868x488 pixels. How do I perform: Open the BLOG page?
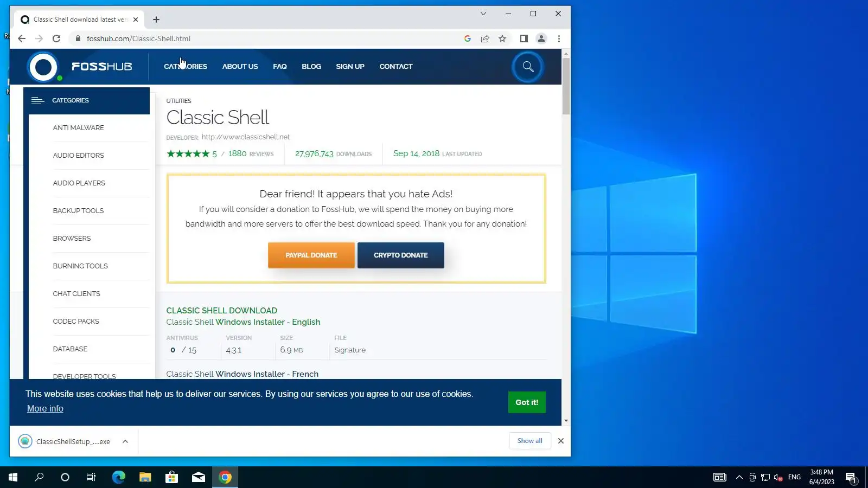tap(311, 67)
